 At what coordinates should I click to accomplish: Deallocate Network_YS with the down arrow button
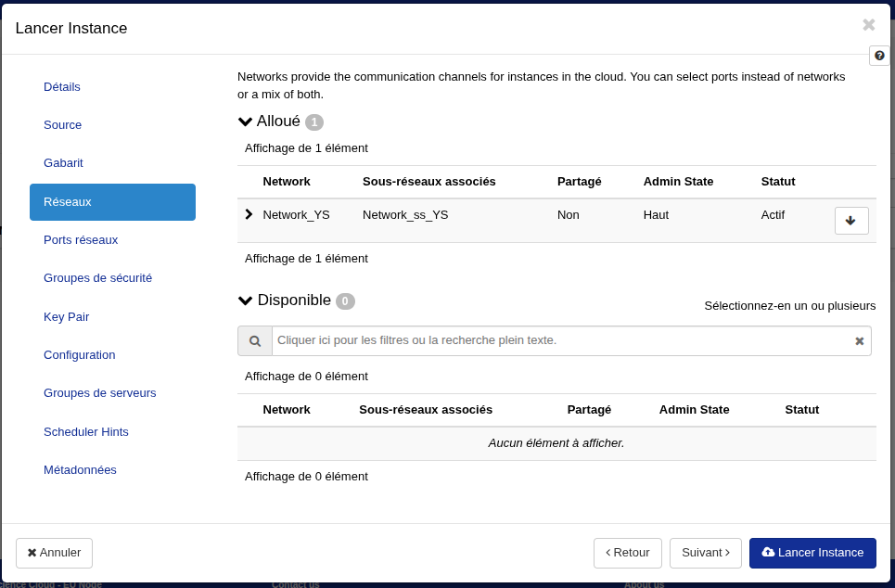point(850,221)
